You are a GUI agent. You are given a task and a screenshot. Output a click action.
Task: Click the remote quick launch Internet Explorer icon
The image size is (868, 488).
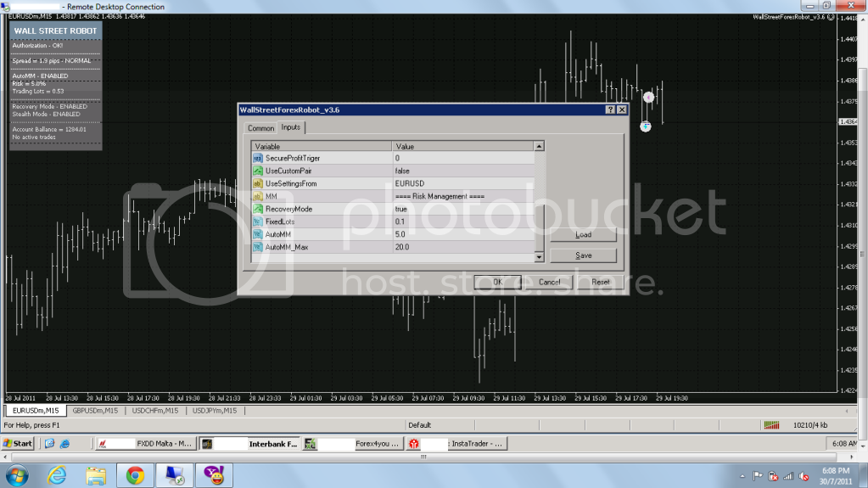(64, 444)
